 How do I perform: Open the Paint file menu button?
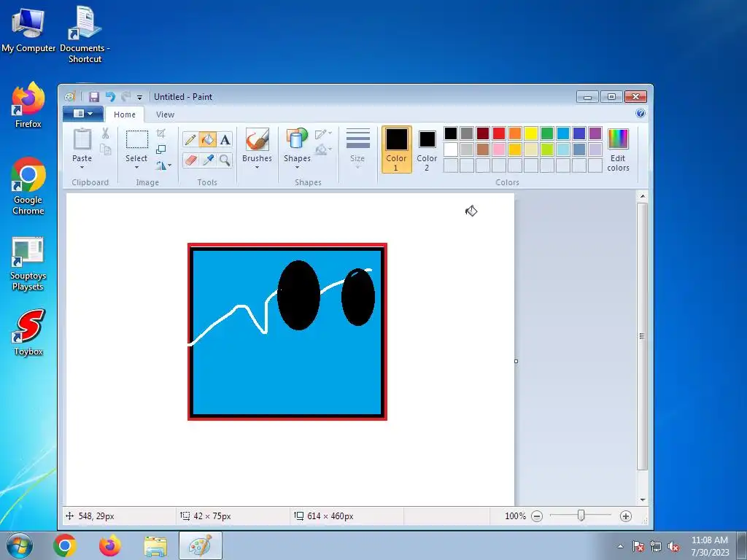tap(83, 114)
